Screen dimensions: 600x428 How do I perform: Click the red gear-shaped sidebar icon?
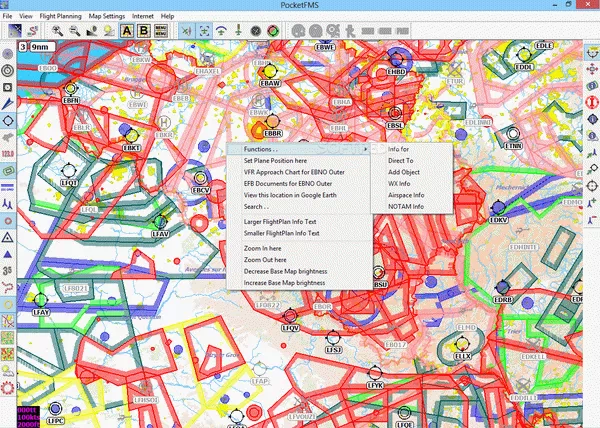[8, 388]
